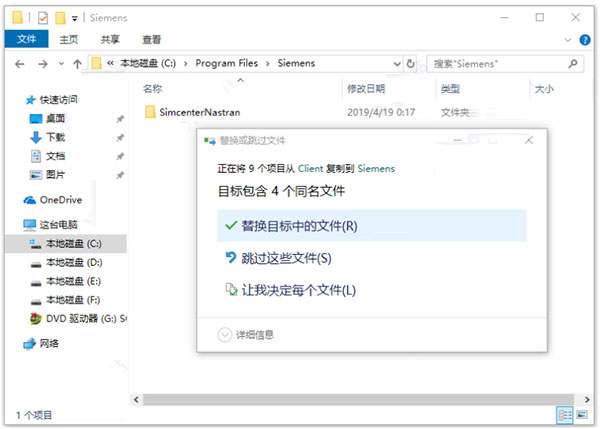Open the 文件 menu tab
The image size is (600, 429).
26,39
